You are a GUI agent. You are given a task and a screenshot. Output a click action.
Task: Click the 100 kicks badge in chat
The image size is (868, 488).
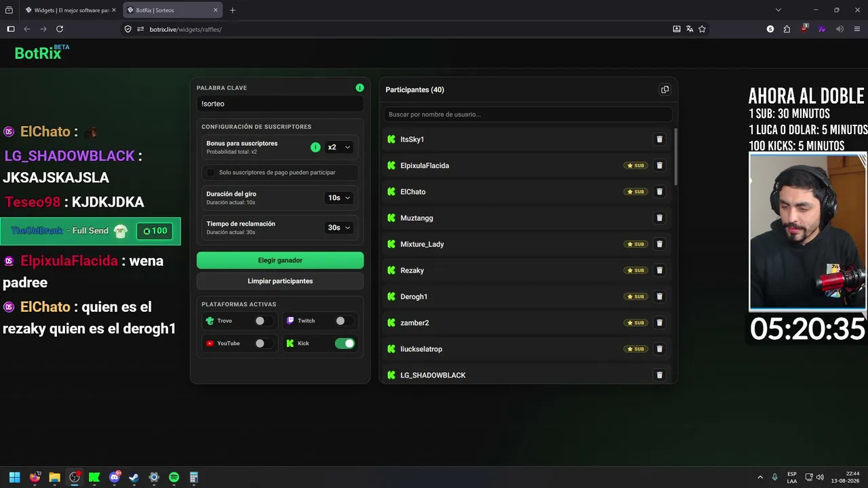[x=155, y=231]
